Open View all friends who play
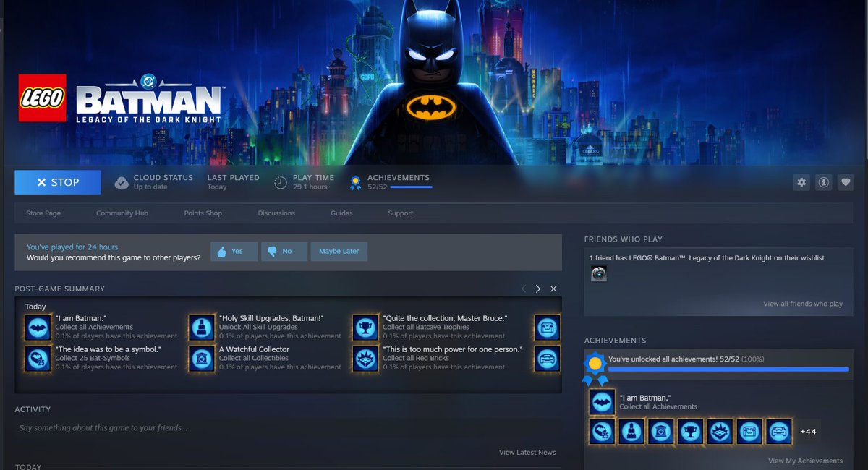The height and width of the screenshot is (470, 868). coord(803,304)
